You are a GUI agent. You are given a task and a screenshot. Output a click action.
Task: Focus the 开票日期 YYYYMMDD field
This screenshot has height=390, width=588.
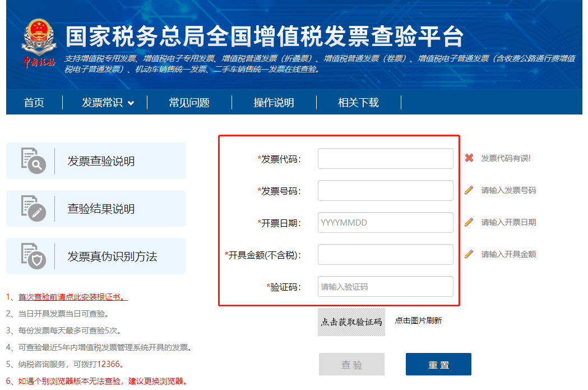coord(386,223)
